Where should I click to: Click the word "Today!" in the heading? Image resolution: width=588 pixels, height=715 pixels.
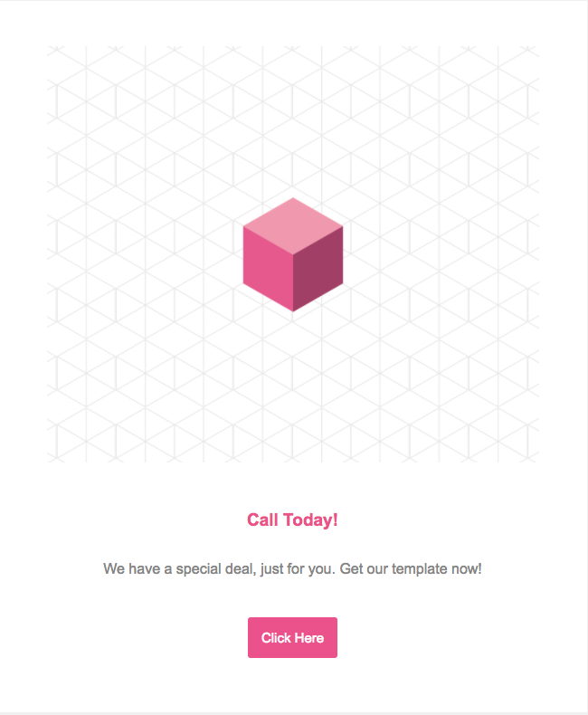pos(309,520)
